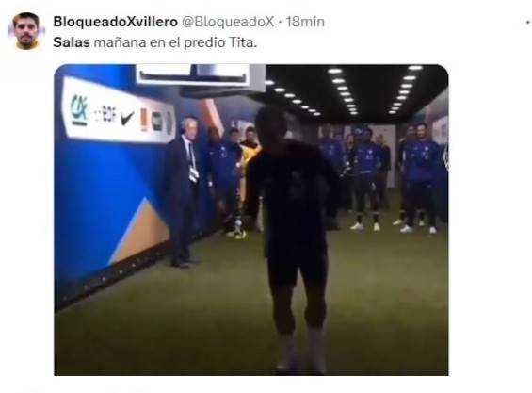Select the text mañana en el predio Tita
Viewport: 532px width, 393px height.
click(x=175, y=42)
